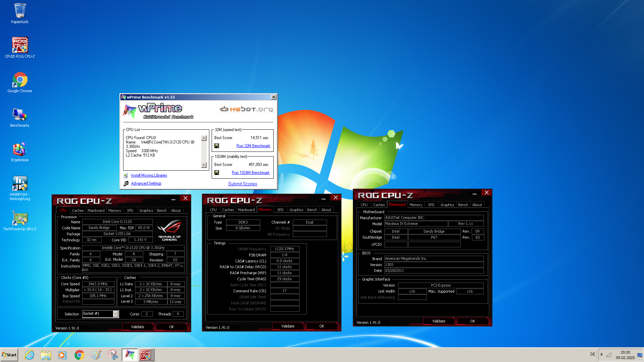The width and height of the screenshot is (644, 362).
Task: Open SPD tab in right CPU-Z window
Action: pyautogui.click(x=431, y=205)
